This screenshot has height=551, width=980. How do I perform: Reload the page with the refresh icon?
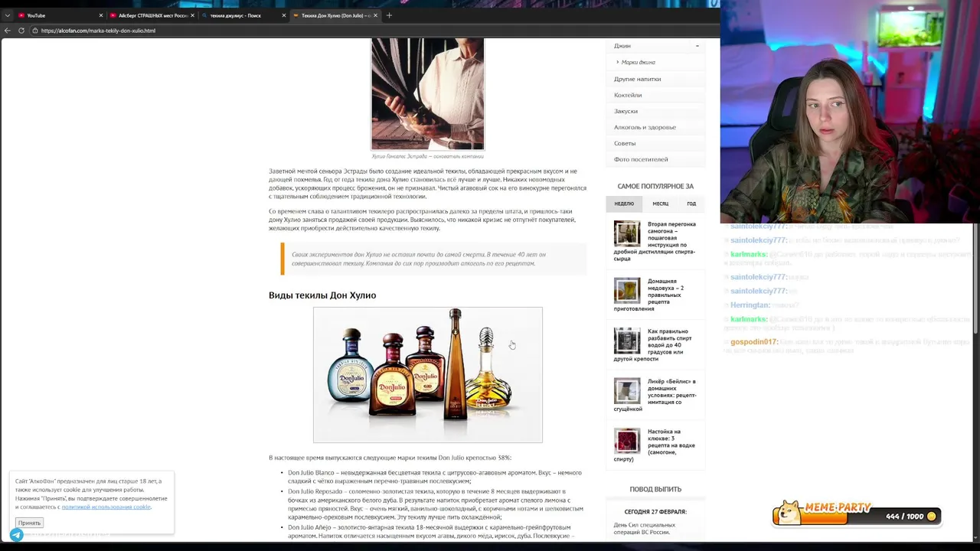pyautogui.click(x=21, y=31)
